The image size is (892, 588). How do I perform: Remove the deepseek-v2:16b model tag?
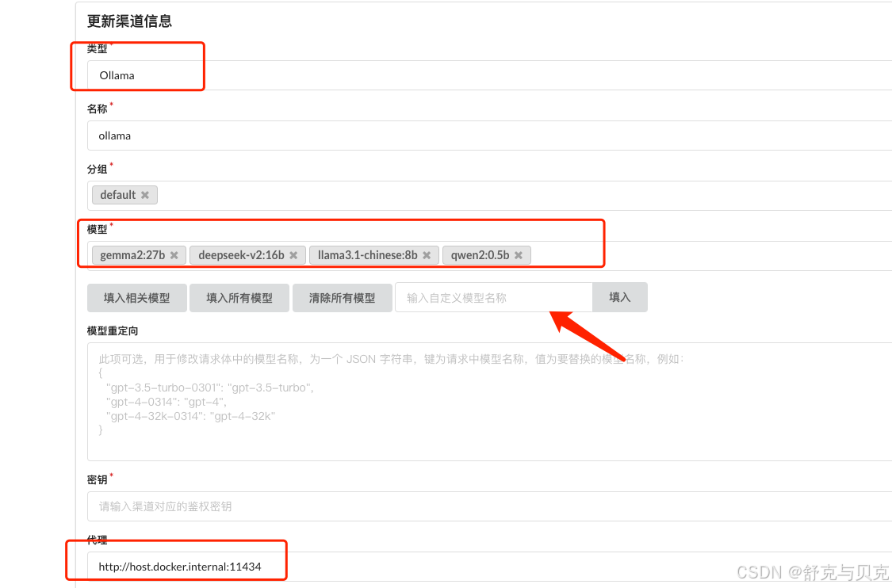click(293, 255)
